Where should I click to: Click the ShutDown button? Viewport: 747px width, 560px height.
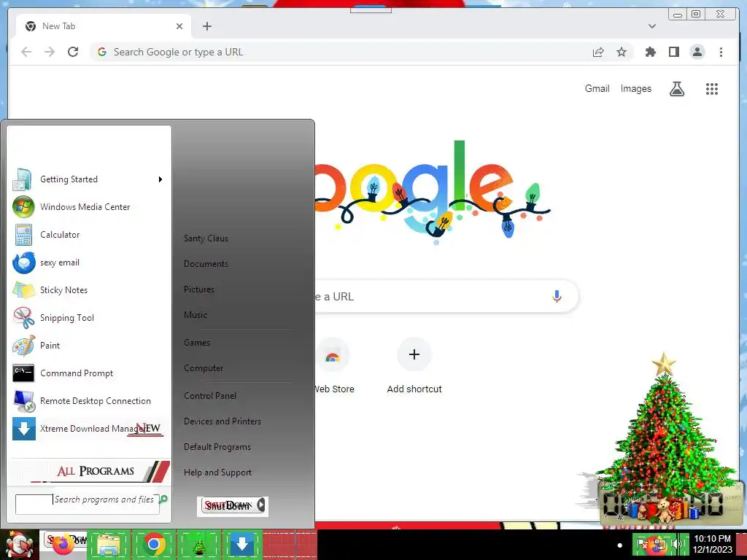pos(228,505)
